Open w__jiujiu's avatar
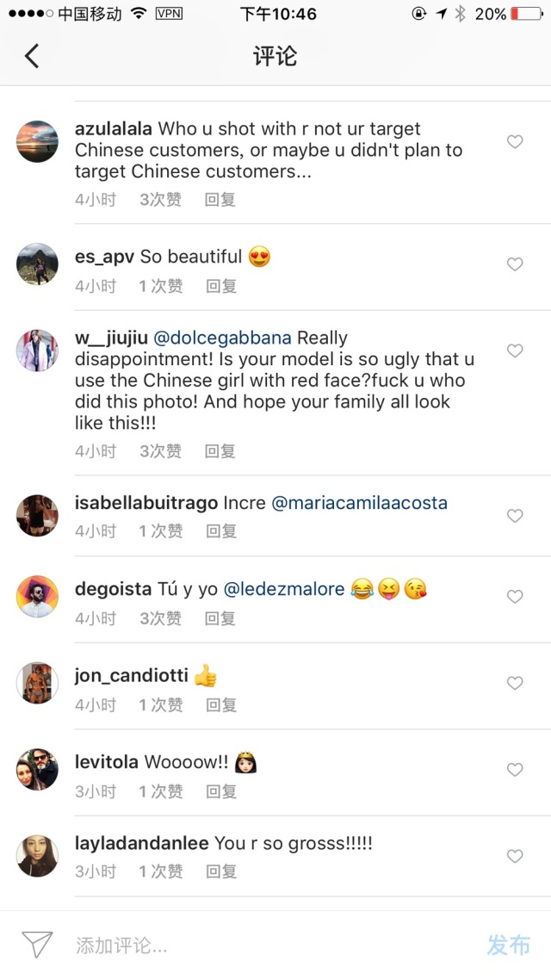Image resolution: width=551 pixels, height=980 pixels. click(37, 350)
